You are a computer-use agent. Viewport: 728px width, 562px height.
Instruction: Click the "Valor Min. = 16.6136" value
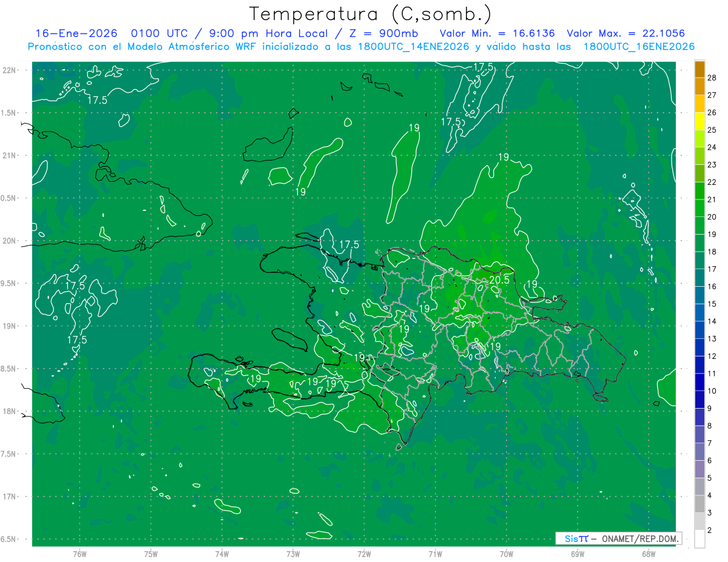(497, 33)
